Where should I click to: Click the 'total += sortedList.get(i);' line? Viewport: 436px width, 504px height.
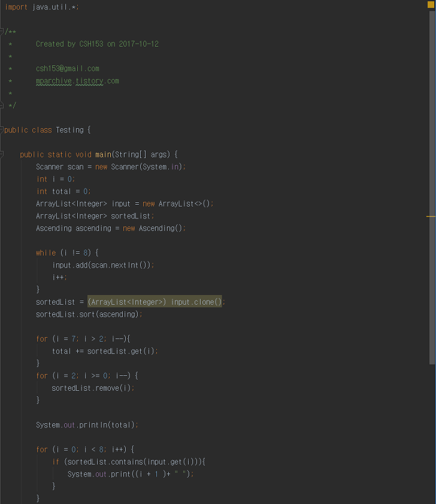coord(105,352)
